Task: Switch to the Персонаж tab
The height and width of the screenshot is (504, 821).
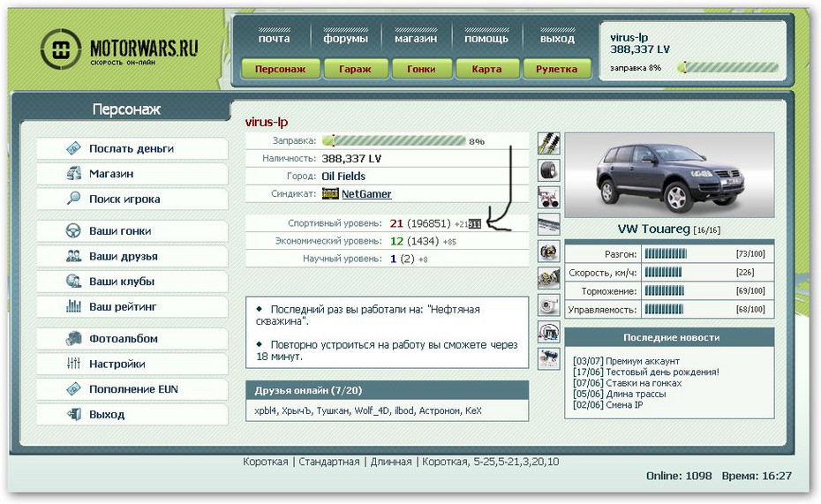Action: pos(280,69)
